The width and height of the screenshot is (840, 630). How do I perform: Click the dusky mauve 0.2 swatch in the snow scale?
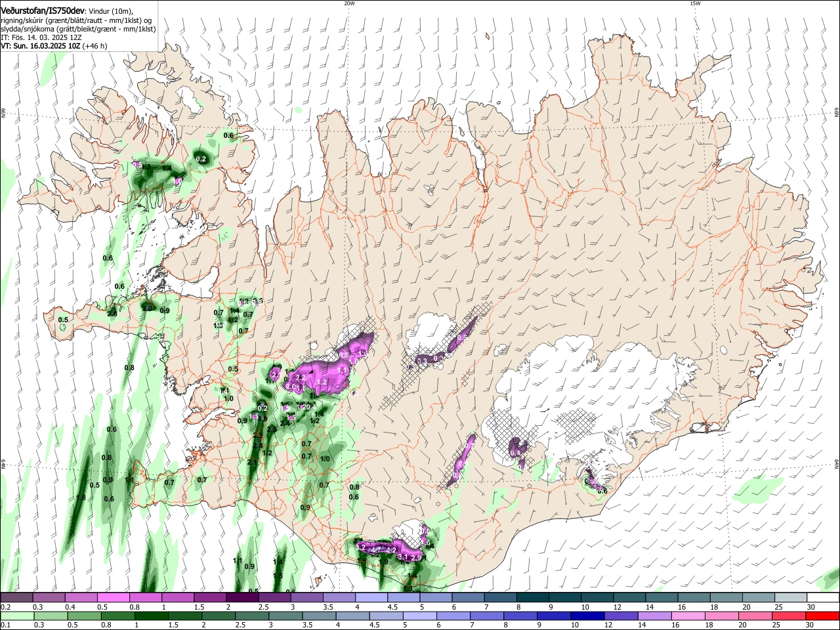pos(16,597)
